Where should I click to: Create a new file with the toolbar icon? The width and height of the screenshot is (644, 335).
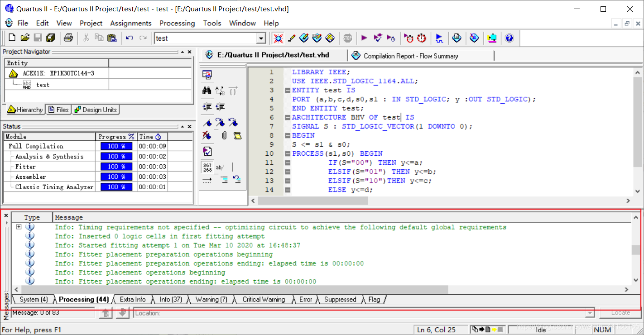(x=12, y=38)
